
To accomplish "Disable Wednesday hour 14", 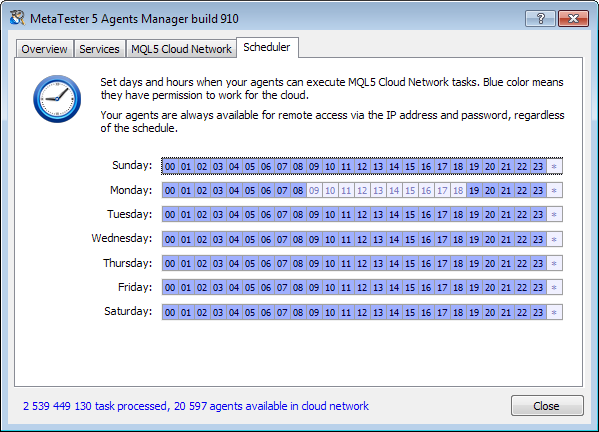I will click(394, 239).
